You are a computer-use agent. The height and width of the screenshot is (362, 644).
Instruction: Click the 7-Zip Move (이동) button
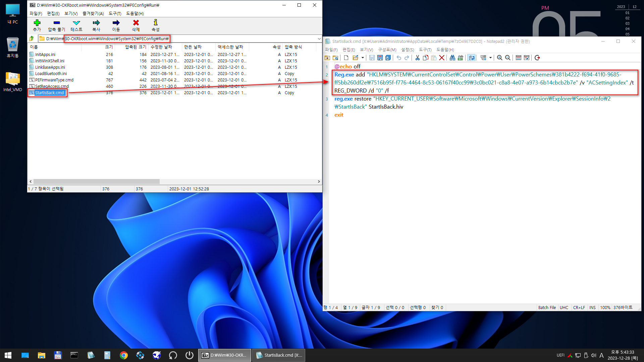(116, 25)
